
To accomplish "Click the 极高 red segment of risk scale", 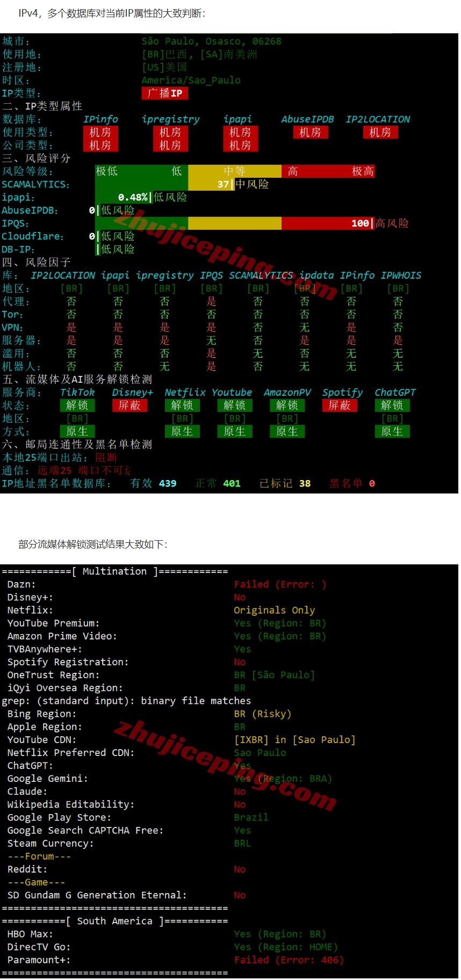I will tap(363, 171).
